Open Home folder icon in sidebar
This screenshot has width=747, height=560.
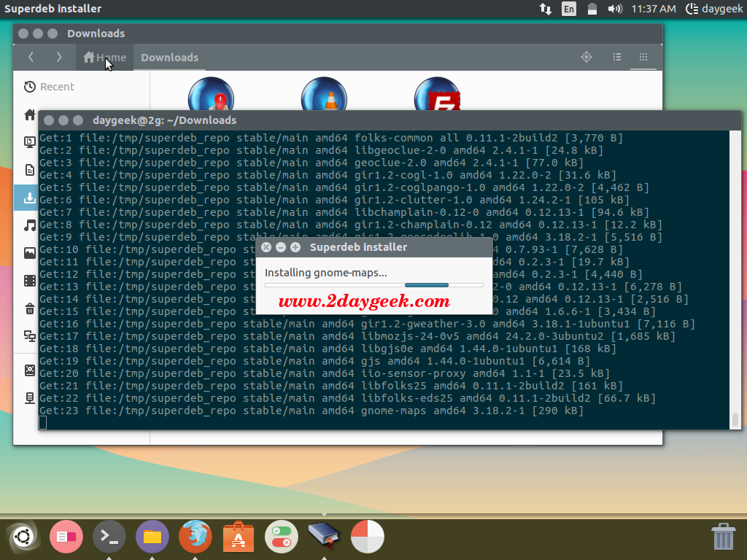(29, 114)
